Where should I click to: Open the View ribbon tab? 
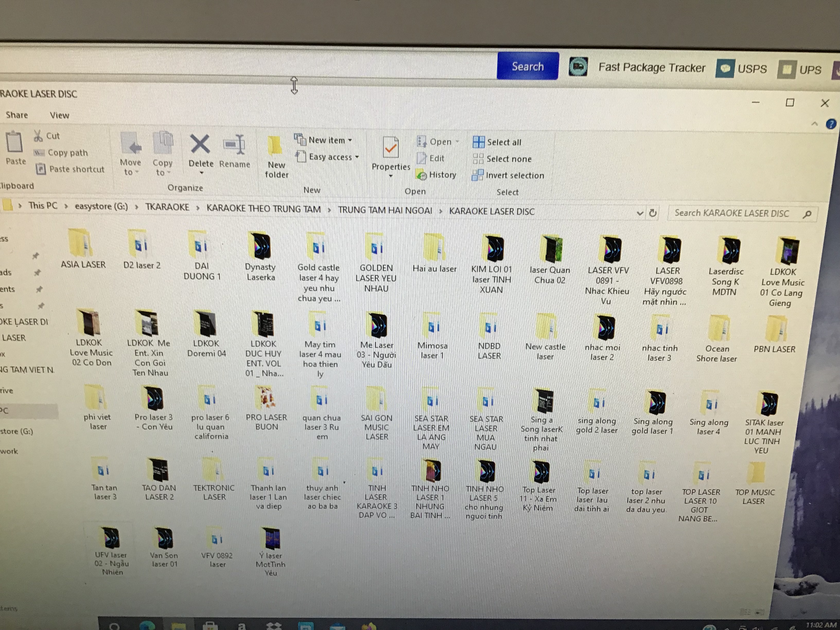pos(59,116)
